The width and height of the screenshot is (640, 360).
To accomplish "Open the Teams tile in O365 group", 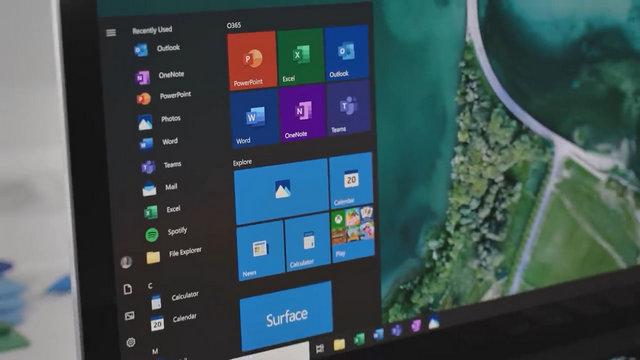I will click(x=349, y=108).
